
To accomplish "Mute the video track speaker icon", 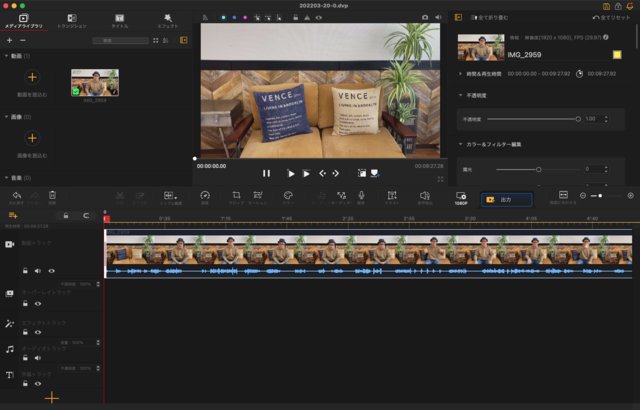I will (38, 271).
